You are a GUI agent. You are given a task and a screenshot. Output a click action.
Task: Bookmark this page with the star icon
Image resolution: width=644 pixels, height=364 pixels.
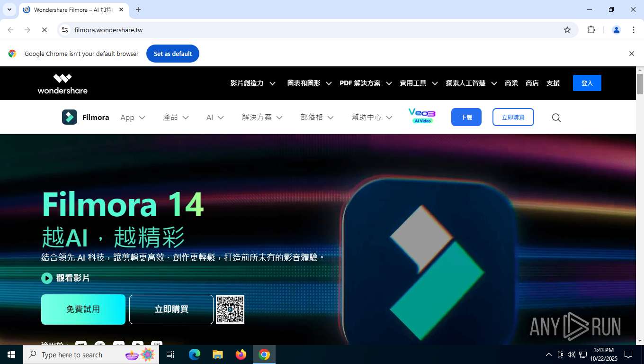tap(567, 30)
